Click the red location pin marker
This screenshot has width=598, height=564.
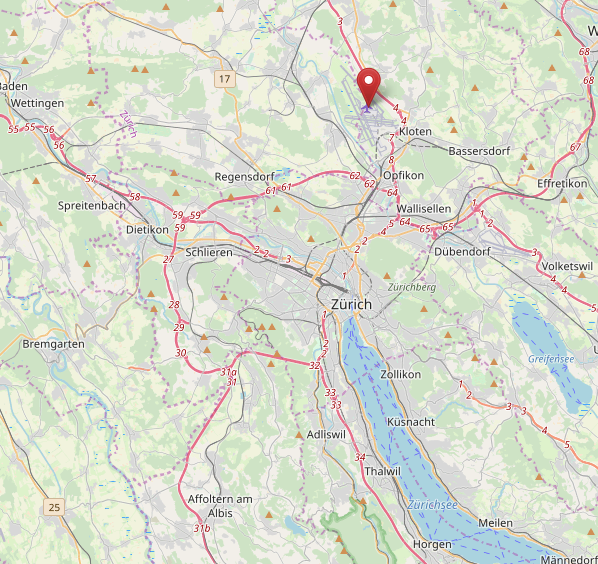369,87
